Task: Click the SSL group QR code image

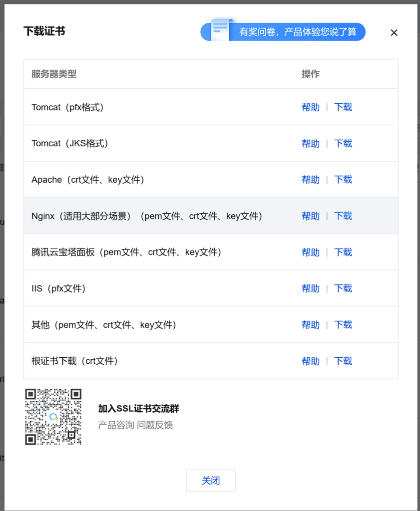Action: 53,417
